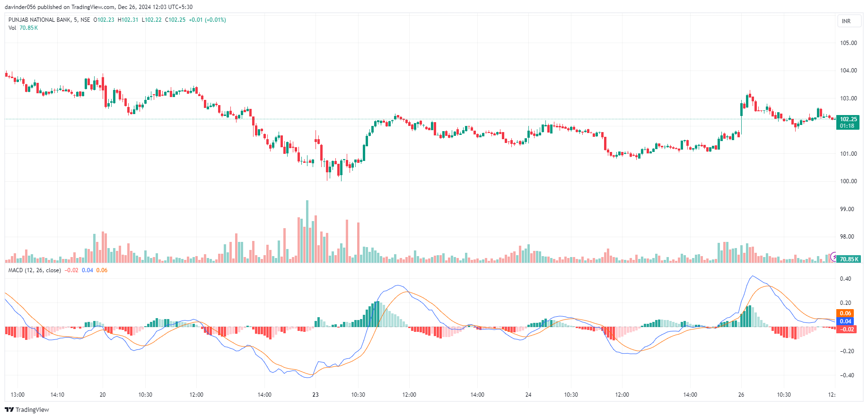Image resolution: width=868 pixels, height=418 pixels.
Task: Click the orange 0.06 signal axis tag
Action: [845, 313]
